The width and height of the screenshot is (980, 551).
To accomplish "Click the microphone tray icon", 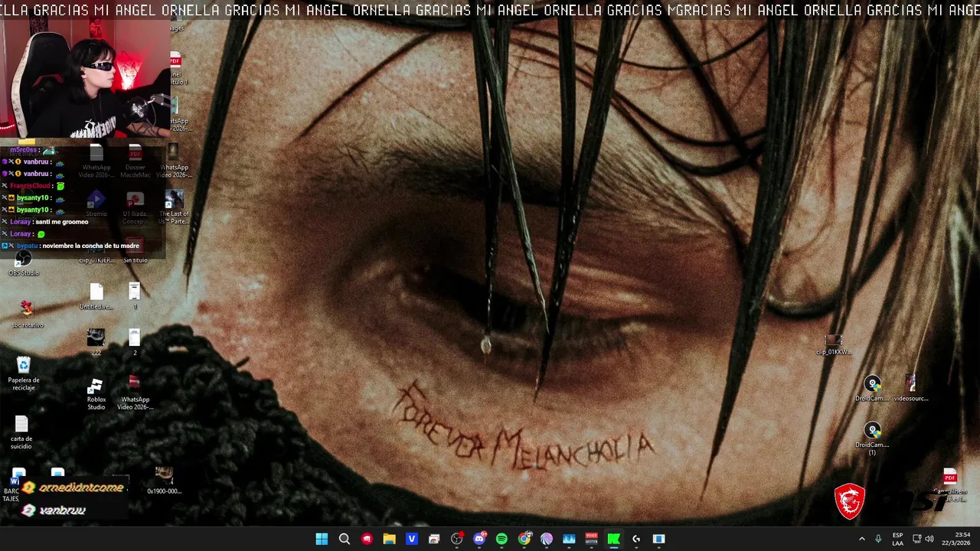I will [878, 539].
